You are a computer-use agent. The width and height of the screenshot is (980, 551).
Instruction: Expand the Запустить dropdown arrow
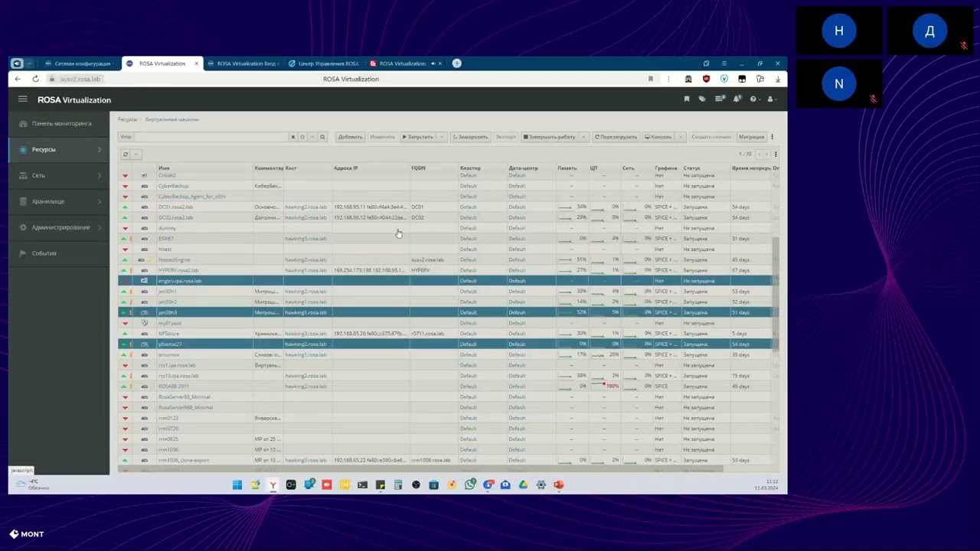442,137
